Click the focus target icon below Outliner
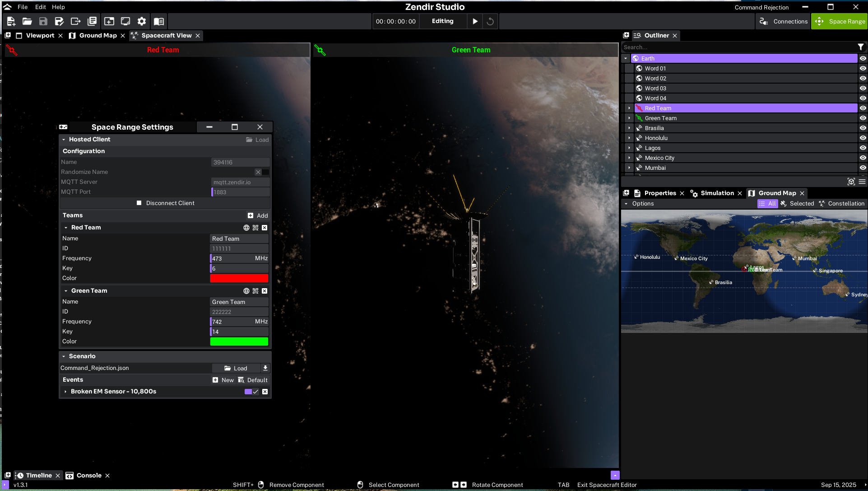Image resolution: width=868 pixels, height=491 pixels. pos(851,182)
